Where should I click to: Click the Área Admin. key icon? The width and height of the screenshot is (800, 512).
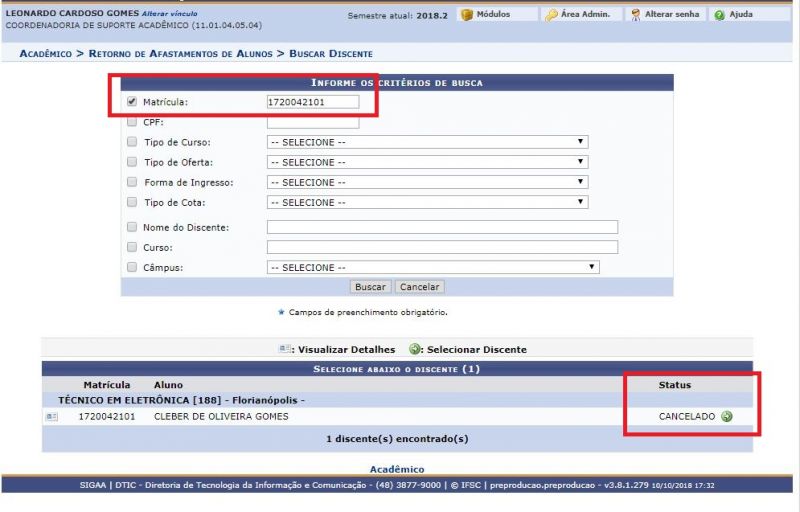click(x=551, y=15)
